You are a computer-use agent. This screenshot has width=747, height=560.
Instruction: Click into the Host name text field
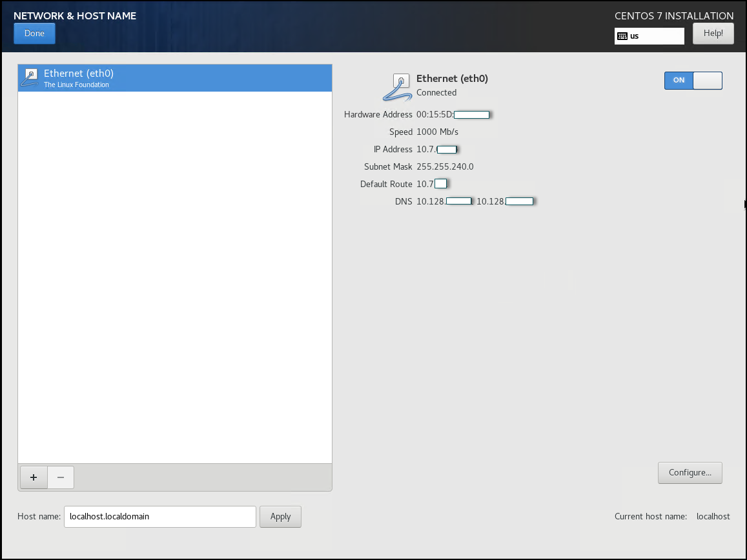tap(159, 516)
